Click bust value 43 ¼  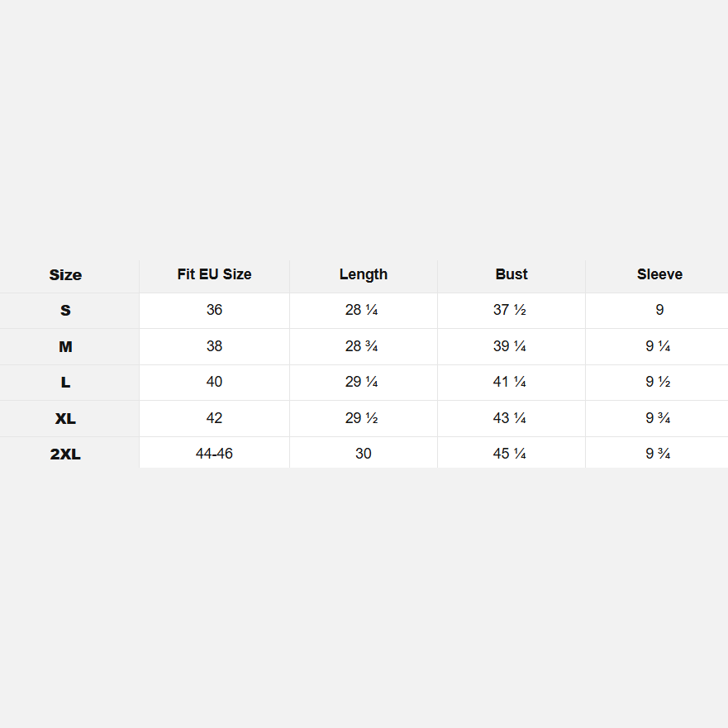(510, 418)
